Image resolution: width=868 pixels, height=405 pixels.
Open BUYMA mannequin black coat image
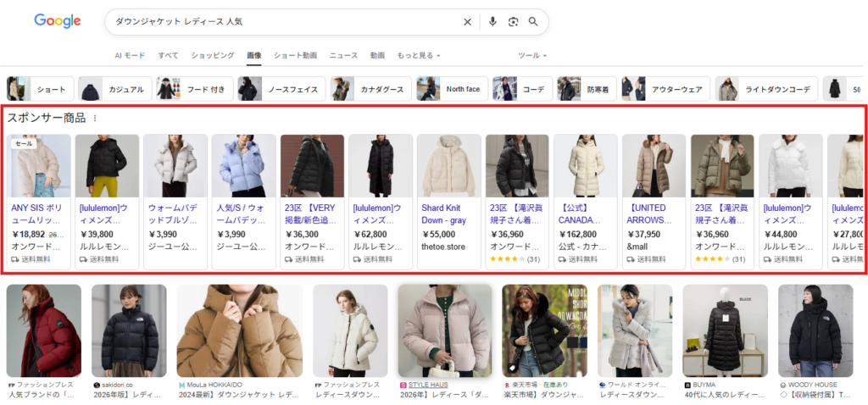click(x=726, y=330)
